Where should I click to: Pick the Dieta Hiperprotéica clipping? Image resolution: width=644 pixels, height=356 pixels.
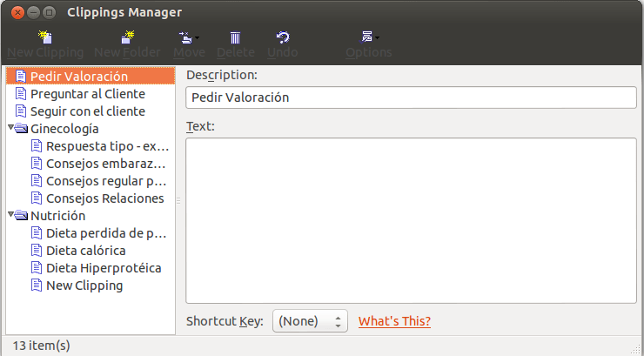tap(103, 268)
